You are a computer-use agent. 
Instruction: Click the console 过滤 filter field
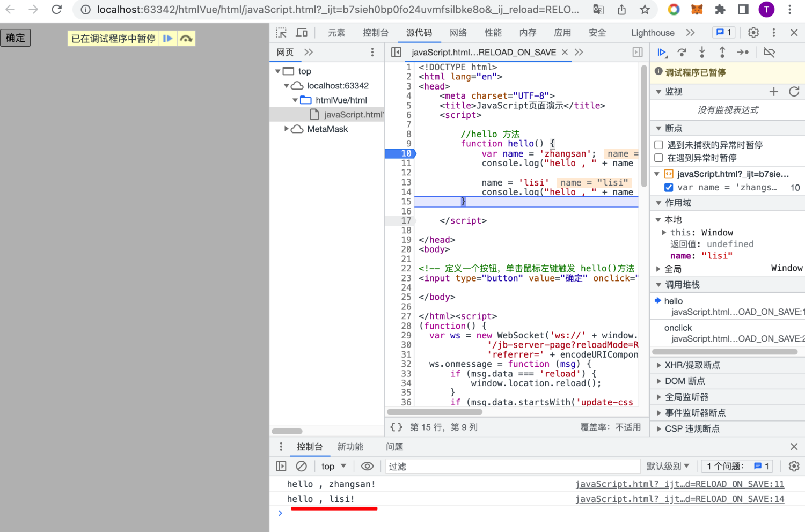513,466
